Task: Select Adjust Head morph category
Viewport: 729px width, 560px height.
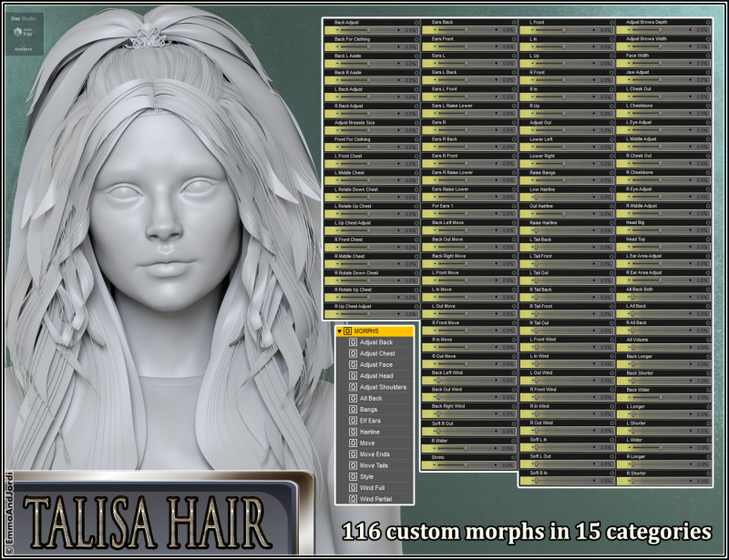Action: point(376,376)
